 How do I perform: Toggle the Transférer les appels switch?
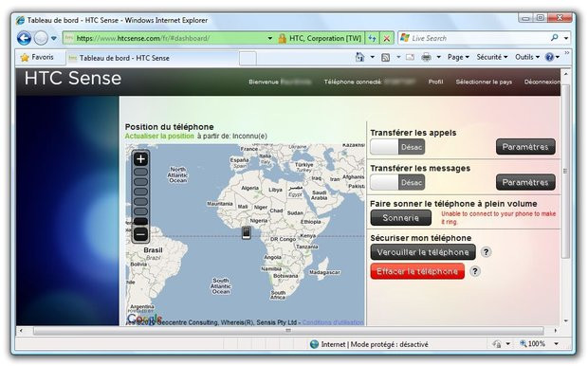397,147
